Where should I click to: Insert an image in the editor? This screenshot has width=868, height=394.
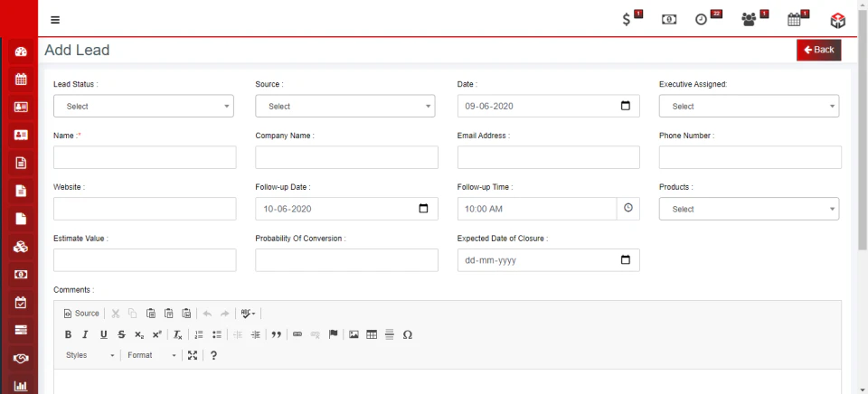pos(354,334)
